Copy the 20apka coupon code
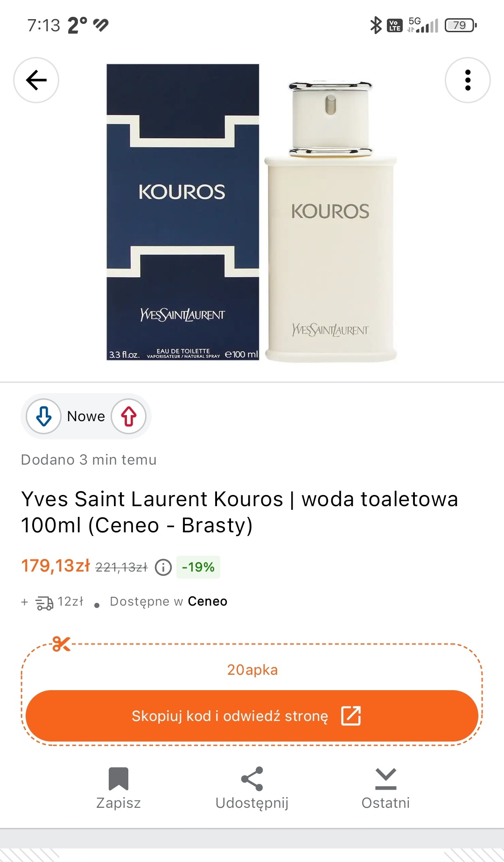 pos(252,670)
